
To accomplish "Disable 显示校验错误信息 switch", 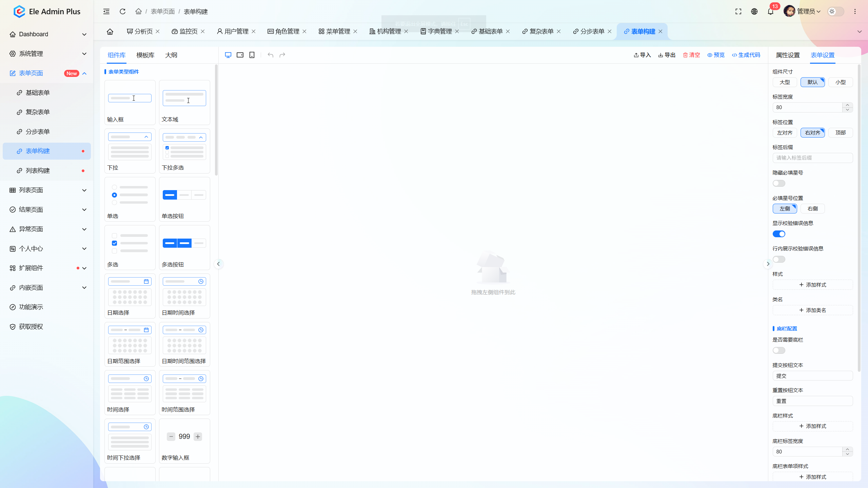I will pos(779,234).
